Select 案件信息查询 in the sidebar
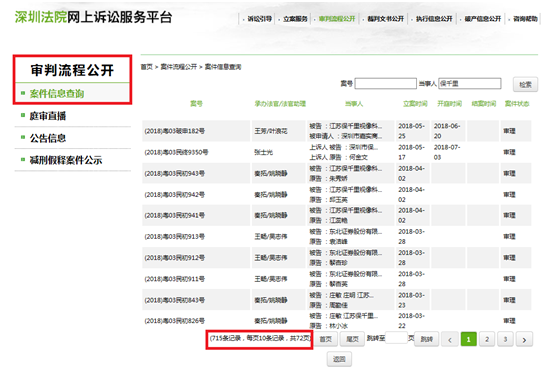 pos(57,94)
